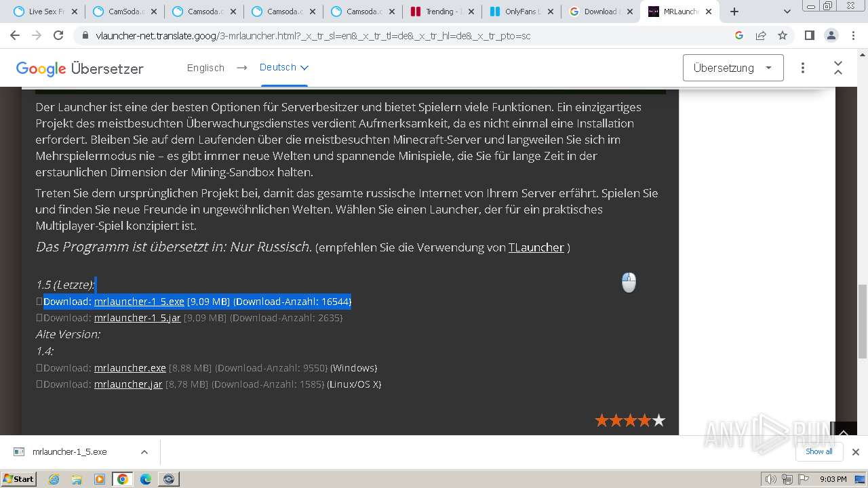
Task: Click the share page icon
Action: [x=761, y=35]
